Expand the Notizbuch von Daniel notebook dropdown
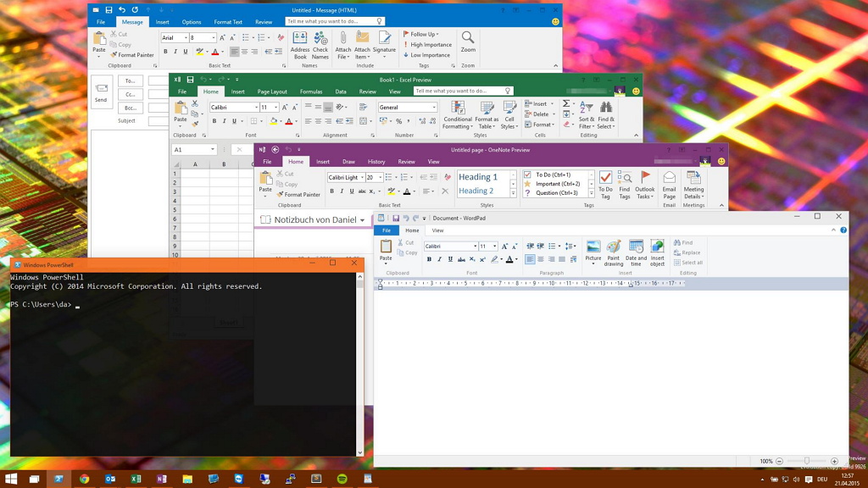This screenshot has height=488, width=868. click(x=362, y=220)
